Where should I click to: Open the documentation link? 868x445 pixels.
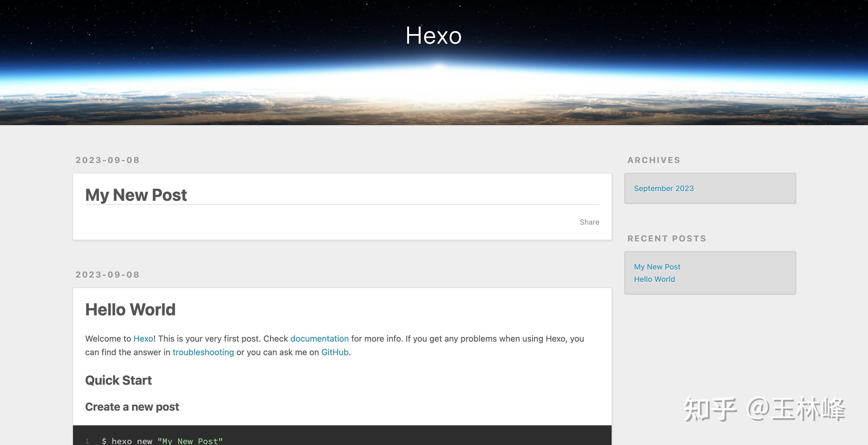pyautogui.click(x=319, y=339)
